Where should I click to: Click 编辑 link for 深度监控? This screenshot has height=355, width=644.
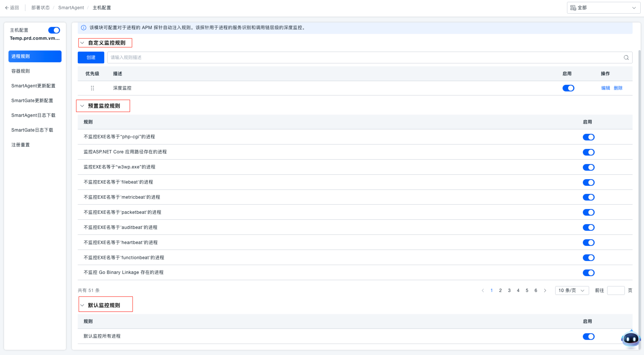pos(605,88)
